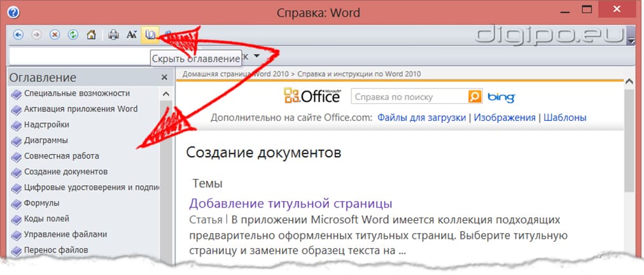The image size is (644, 275).
Task: Open Файлы для загрузки link
Action: 422,118
